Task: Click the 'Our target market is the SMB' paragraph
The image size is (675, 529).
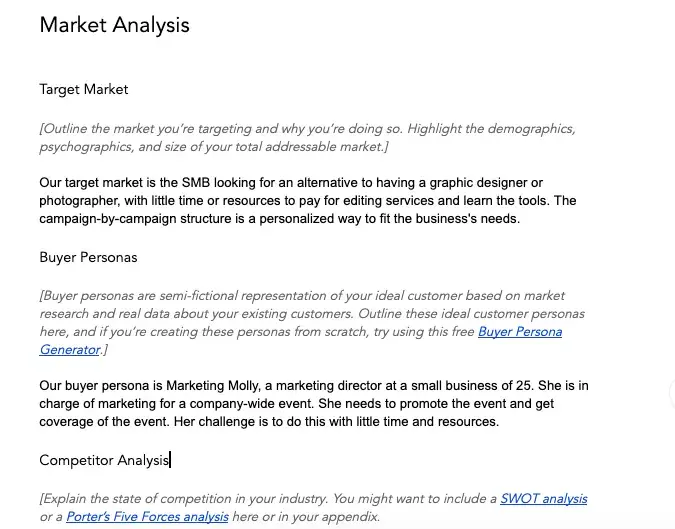Action: [x=300, y=200]
